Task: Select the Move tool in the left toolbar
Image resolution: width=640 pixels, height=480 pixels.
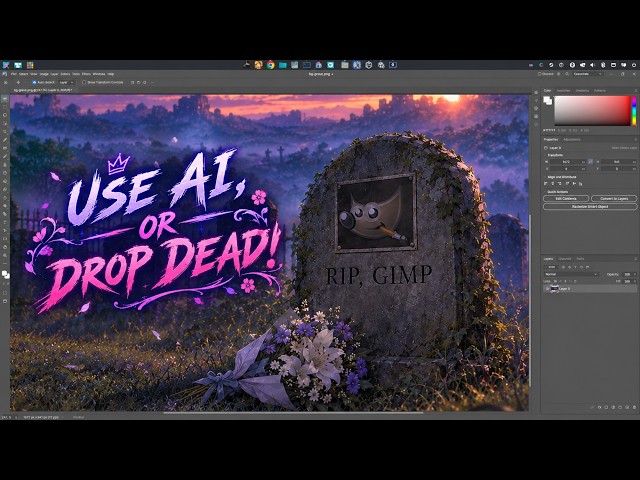Action: (5, 99)
